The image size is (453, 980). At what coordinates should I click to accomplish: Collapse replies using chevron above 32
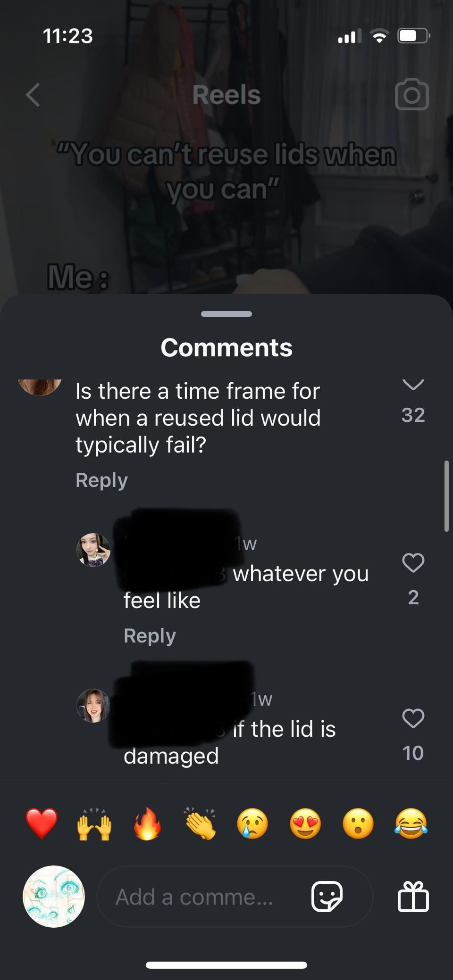coord(413,385)
